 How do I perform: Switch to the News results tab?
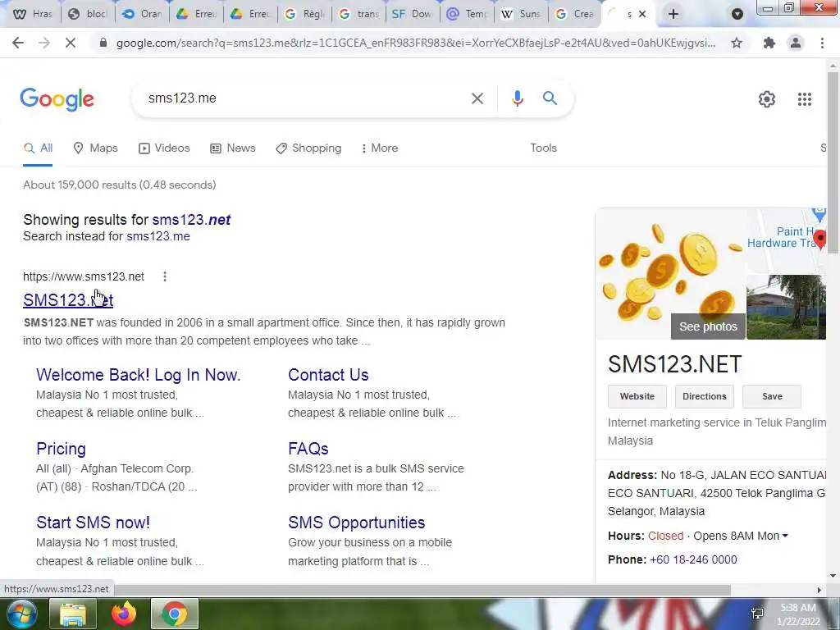click(x=232, y=148)
